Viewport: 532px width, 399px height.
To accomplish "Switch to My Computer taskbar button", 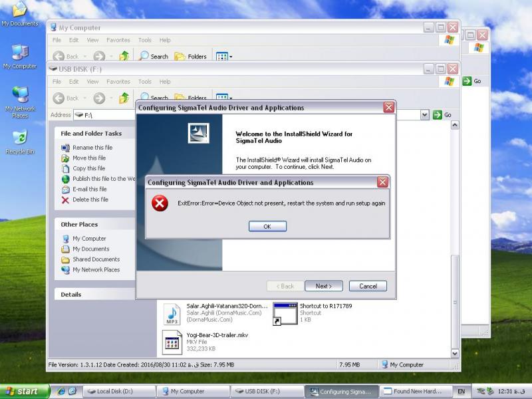I will (x=193, y=391).
